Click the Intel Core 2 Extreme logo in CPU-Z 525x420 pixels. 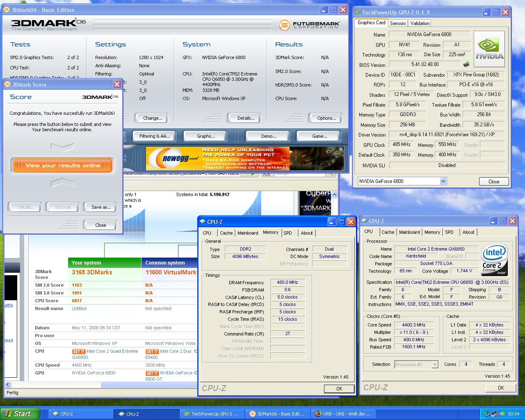[x=494, y=260]
